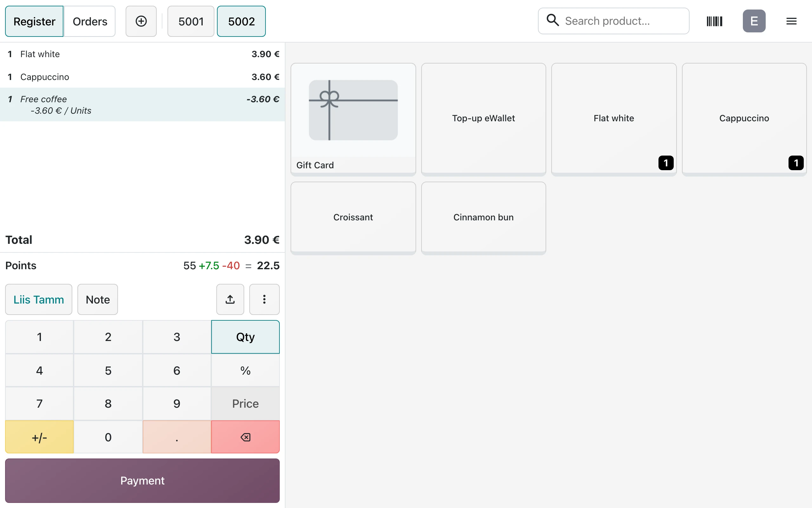Screen dimensions: 812x508
Task: Proceed to Payment
Action: pyautogui.click(x=142, y=480)
